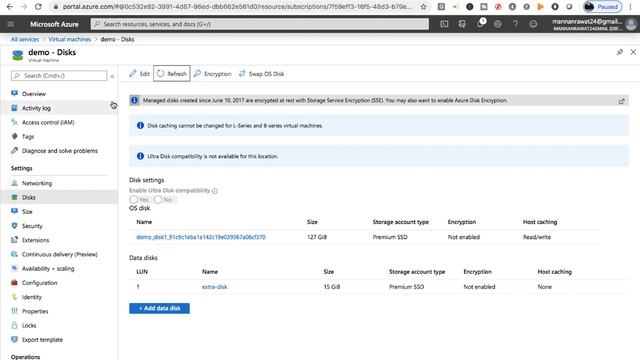Bookmark this page with the star
This screenshot has width=640, height=360.
pos(423,7)
